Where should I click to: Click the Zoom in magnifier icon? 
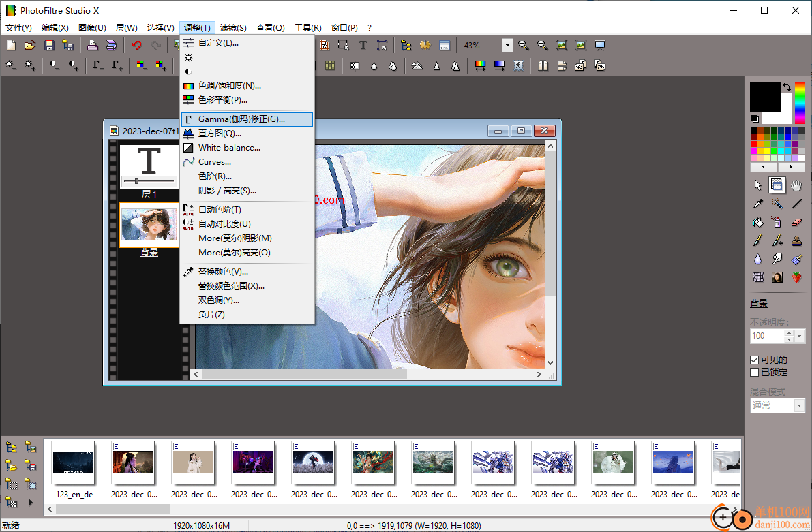(524, 46)
